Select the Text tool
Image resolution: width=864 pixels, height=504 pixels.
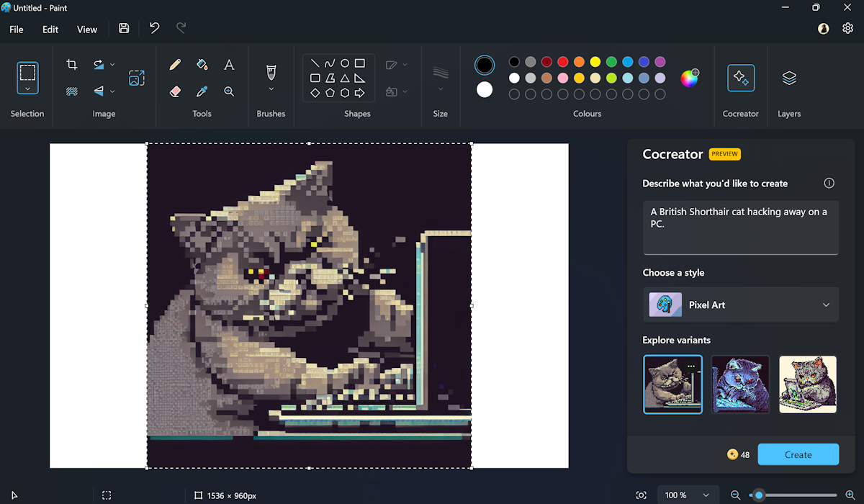[x=229, y=65]
